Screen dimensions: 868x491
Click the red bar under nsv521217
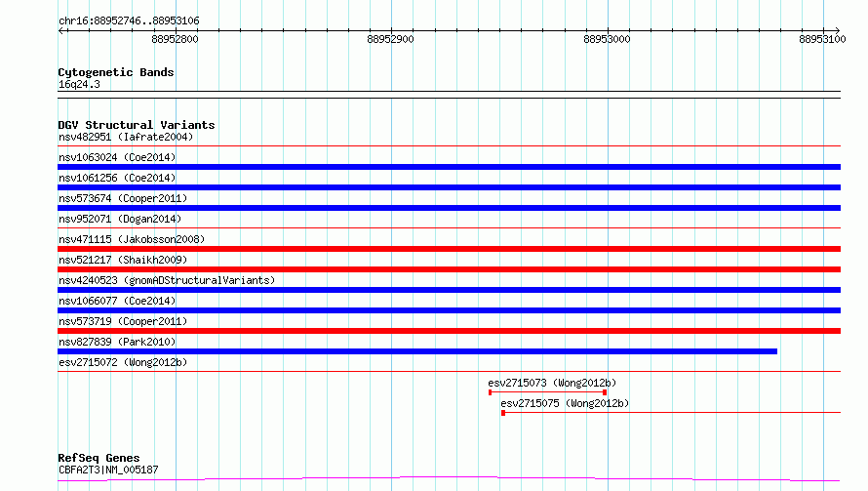tap(449, 269)
